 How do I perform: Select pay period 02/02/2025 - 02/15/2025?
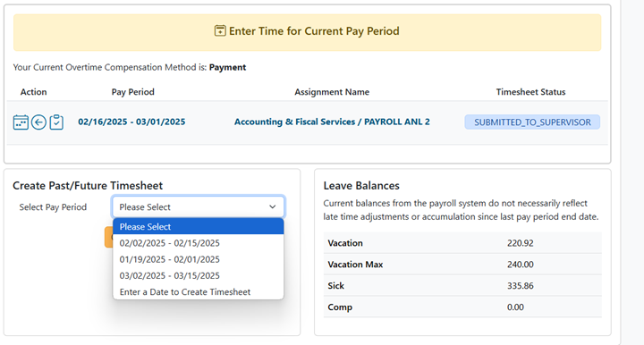[x=199, y=243]
